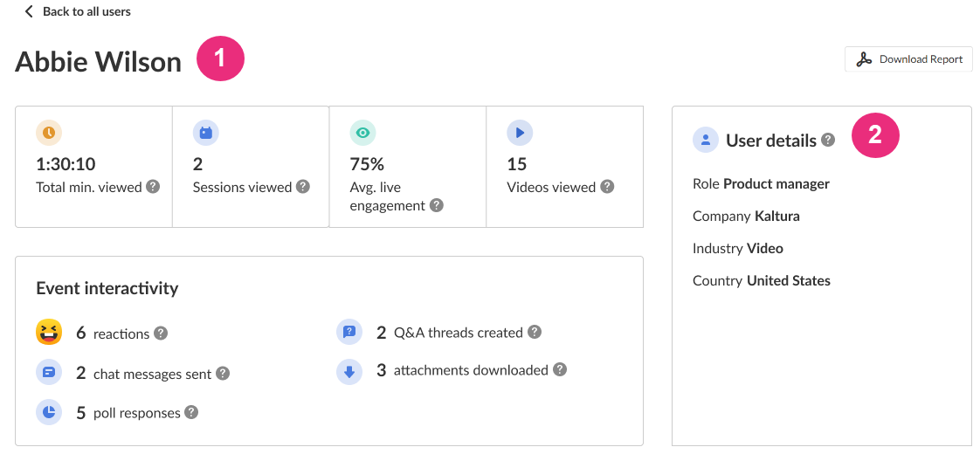Click help icon next to Videos viewed
This screenshot has height=454, width=980.
pos(607,187)
